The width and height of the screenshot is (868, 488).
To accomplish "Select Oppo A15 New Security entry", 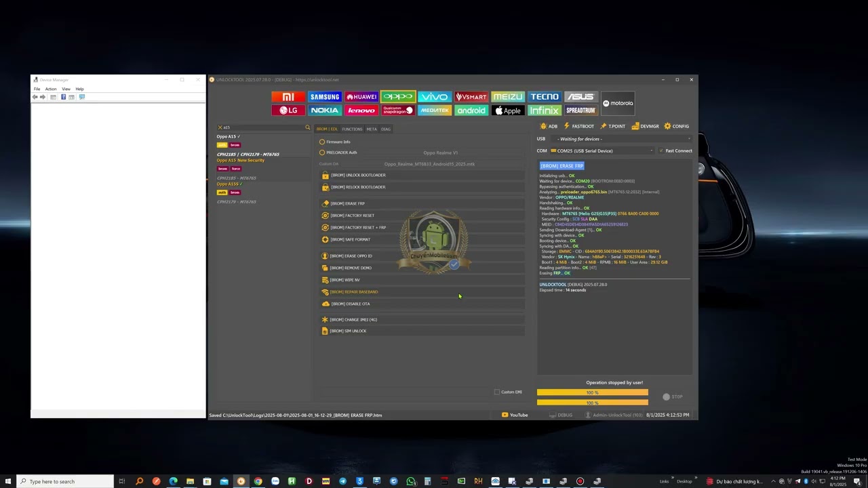I will [241, 161].
